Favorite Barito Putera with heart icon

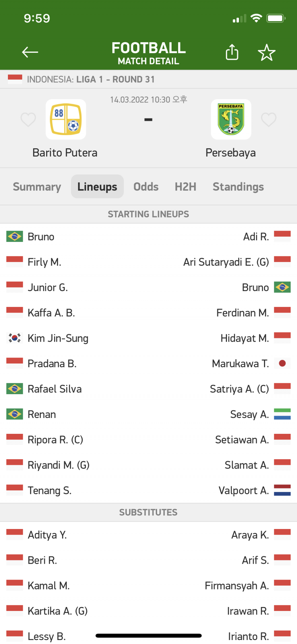click(28, 120)
